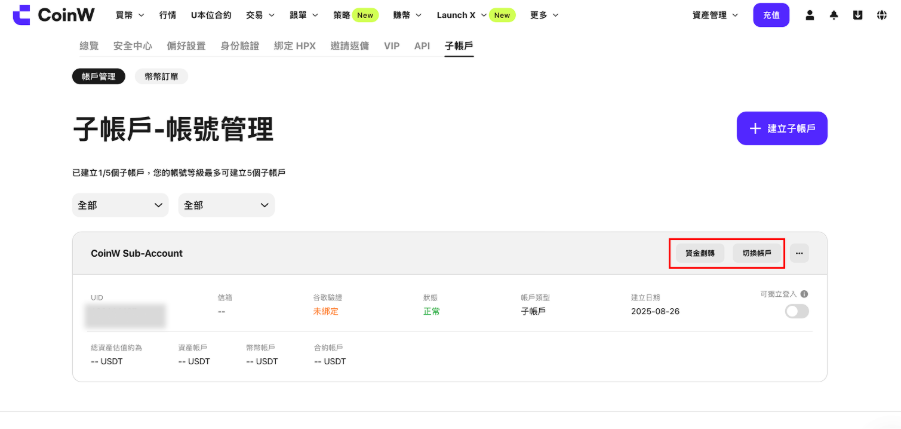
Task: Click the info icon beside 可獨立登入
Action: 804,294
